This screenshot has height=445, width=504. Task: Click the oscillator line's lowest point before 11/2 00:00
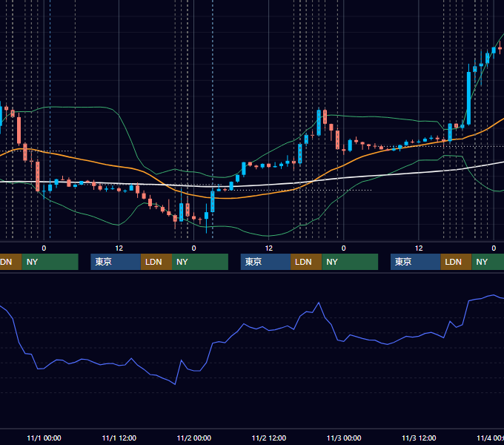175,384
